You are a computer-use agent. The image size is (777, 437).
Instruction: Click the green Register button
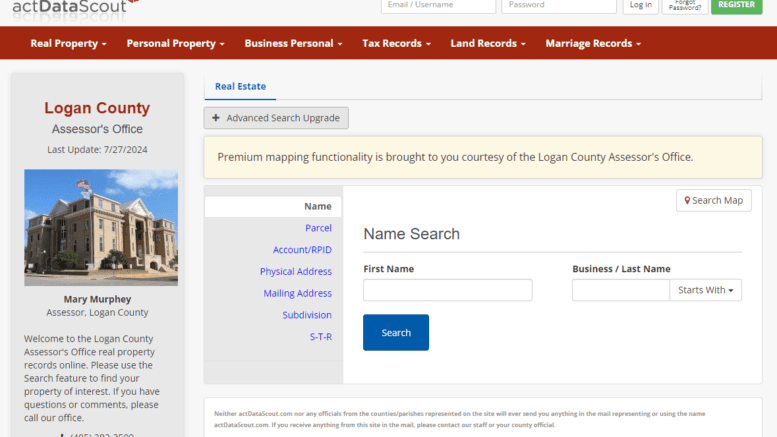pos(736,5)
